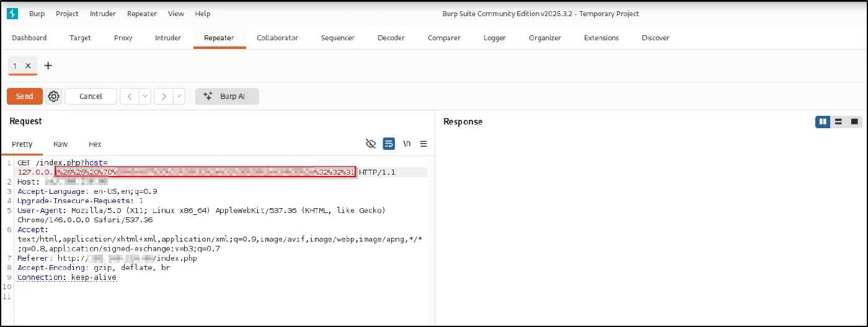Open Repeater send settings gear
Viewport: 868px width, 327px height.
(x=53, y=96)
